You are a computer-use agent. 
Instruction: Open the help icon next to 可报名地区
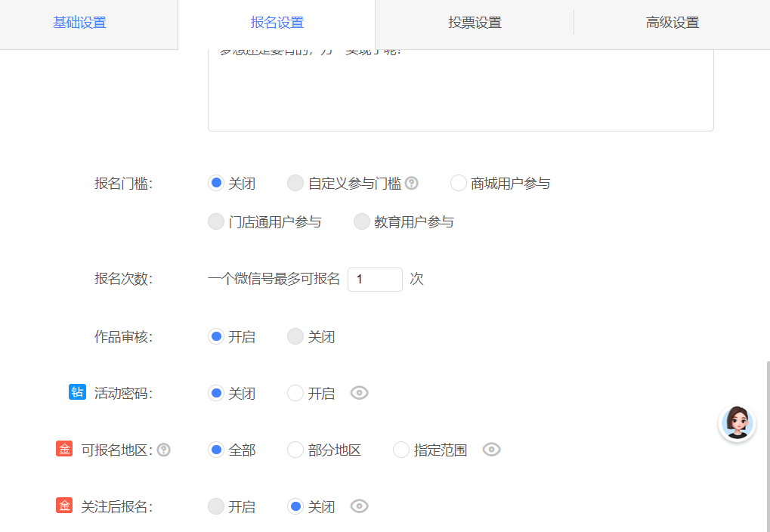[163, 450]
